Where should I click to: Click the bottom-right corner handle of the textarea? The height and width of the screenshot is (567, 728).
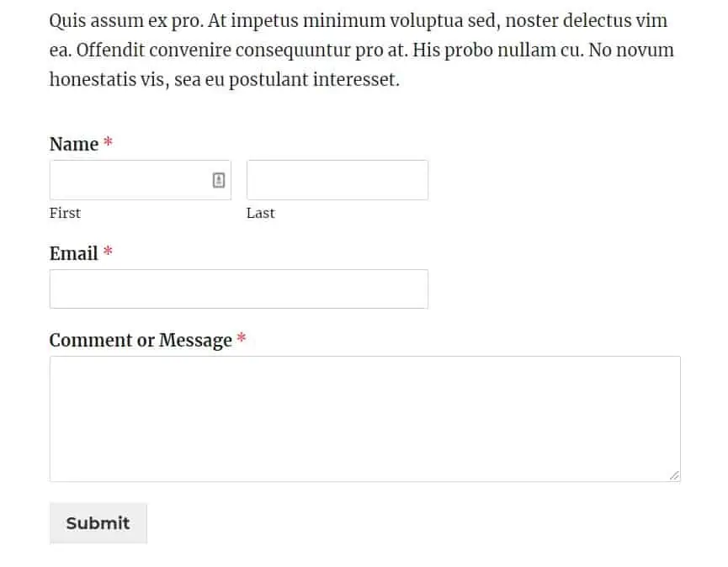coord(675,476)
